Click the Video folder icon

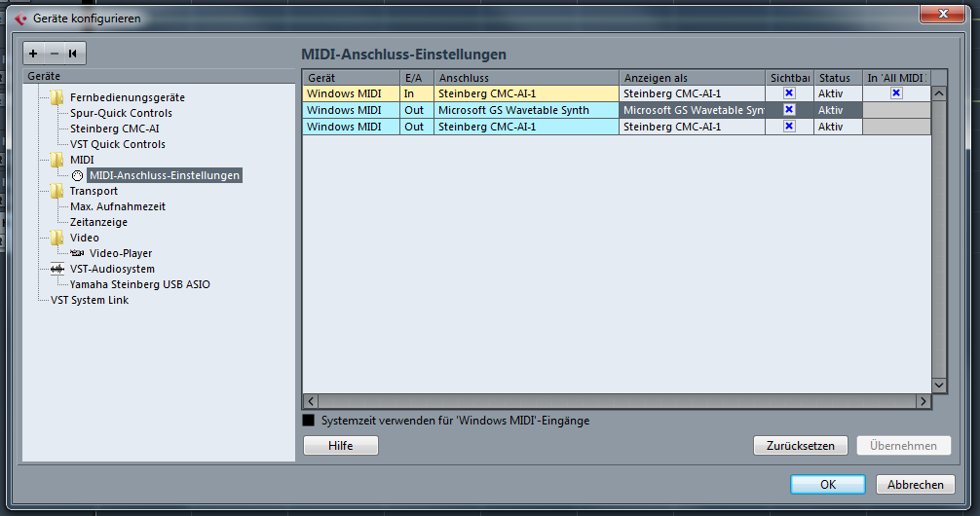click(57, 238)
